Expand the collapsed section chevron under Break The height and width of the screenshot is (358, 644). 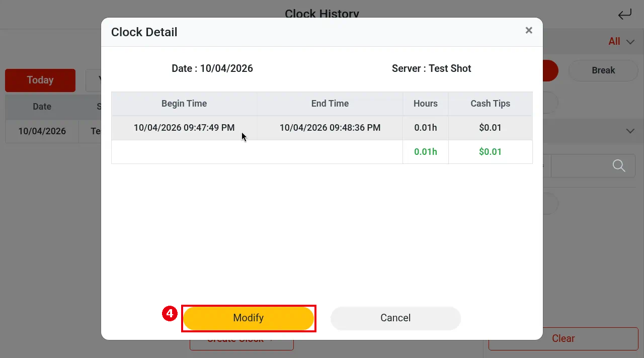pyautogui.click(x=630, y=131)
